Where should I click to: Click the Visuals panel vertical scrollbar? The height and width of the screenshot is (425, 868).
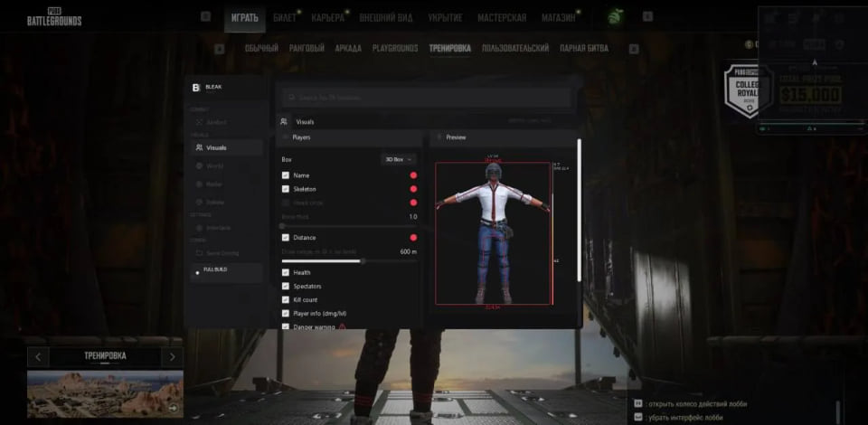tap(579, 209)
